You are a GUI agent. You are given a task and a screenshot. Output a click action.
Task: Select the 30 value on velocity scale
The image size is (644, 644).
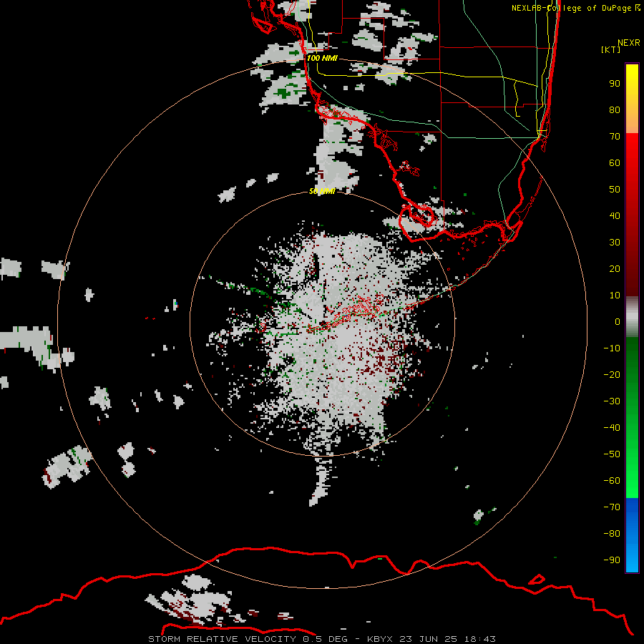click(615, 243)
